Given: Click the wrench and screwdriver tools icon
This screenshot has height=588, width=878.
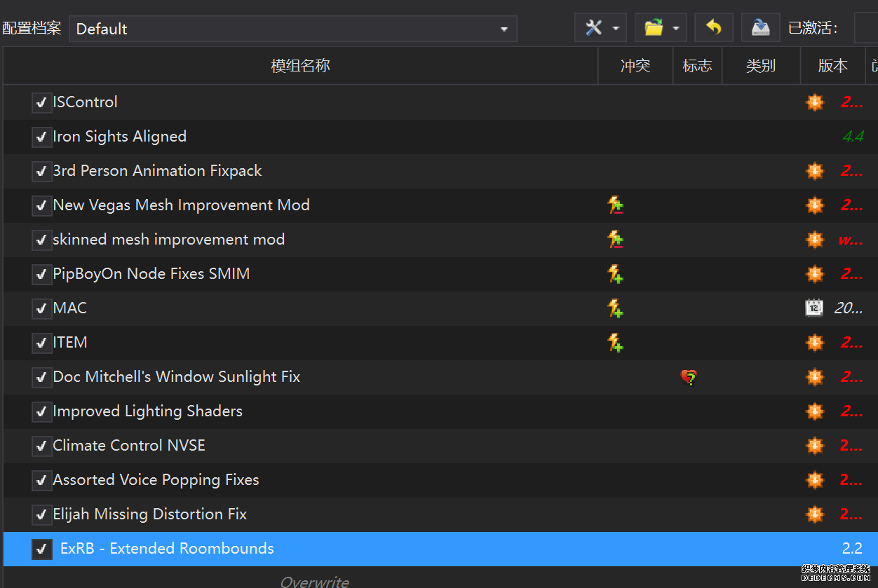Looking at the screenshot, I should (593, 28).
